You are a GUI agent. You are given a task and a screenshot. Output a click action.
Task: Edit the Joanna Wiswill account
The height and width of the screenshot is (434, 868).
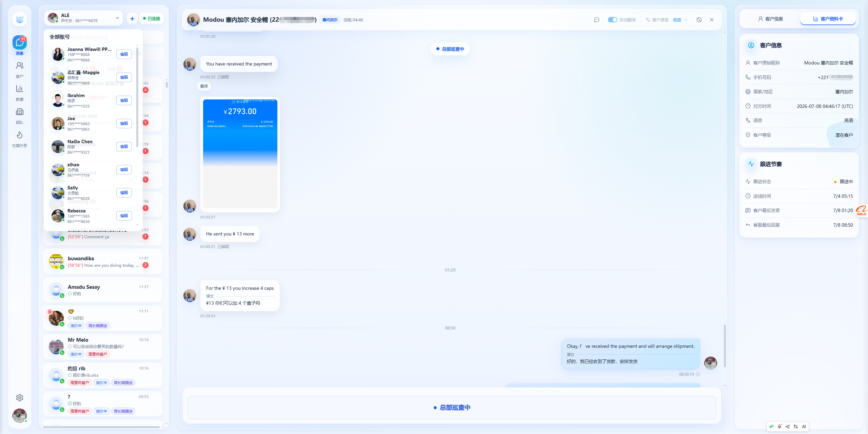pyautogui.click(x=124, y=54)
